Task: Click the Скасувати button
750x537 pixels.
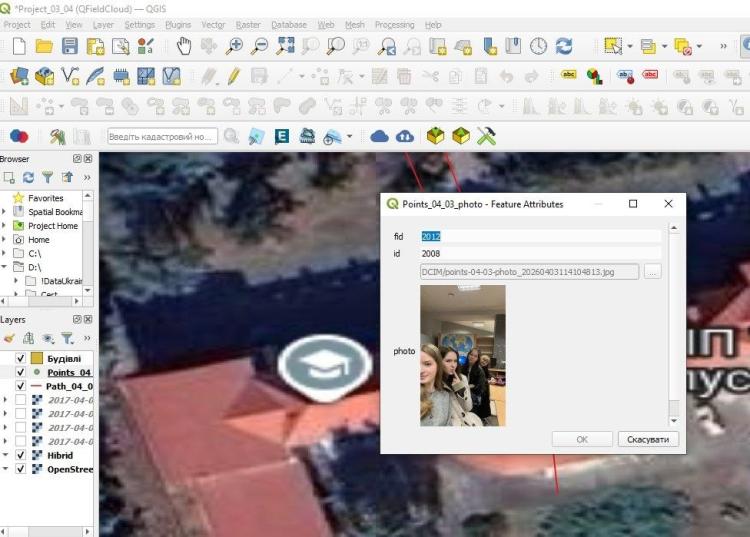Action: 648,439
